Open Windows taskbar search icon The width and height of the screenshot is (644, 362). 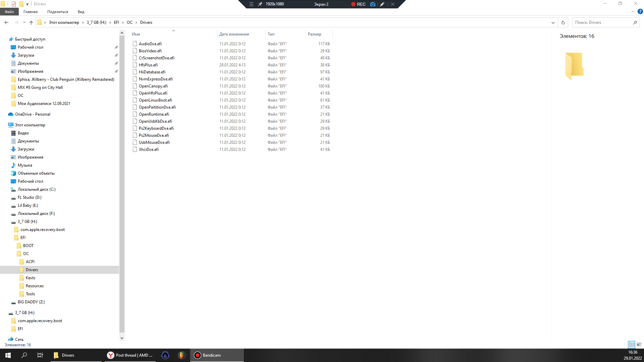[x=24, y=355]
